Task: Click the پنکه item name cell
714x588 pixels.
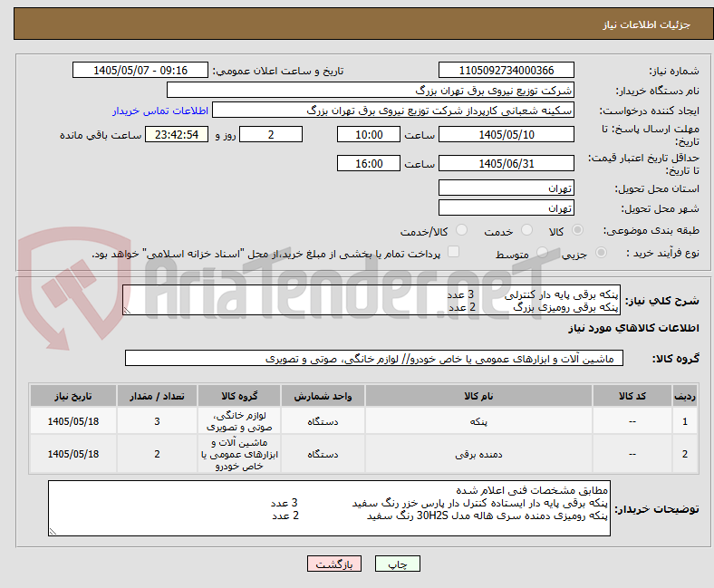Action: (478, 421)
